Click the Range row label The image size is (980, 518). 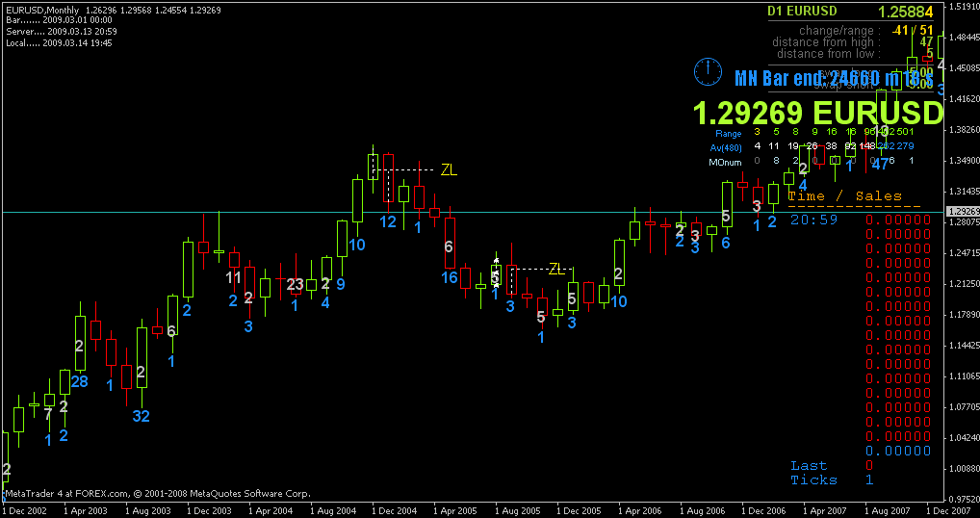coord(728,134)
